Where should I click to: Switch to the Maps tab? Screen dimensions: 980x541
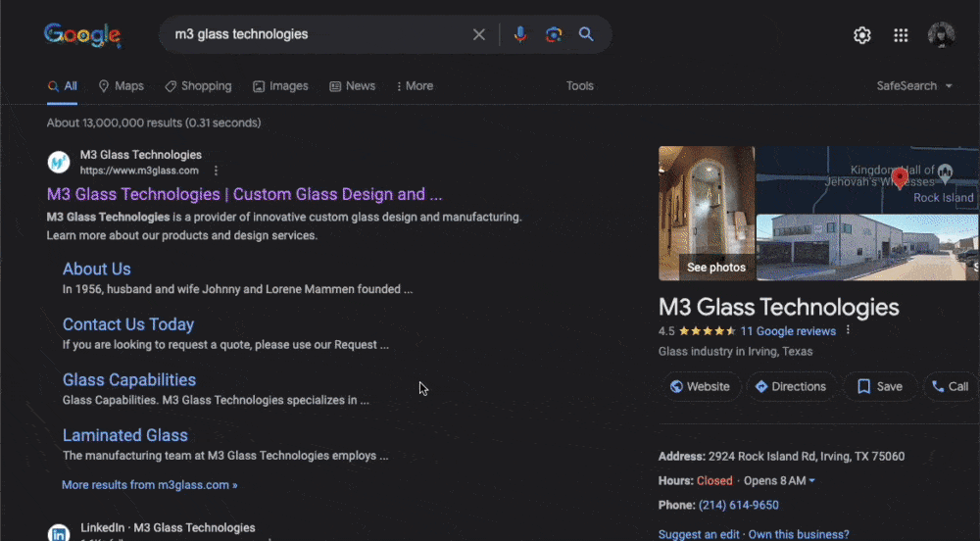122,86
